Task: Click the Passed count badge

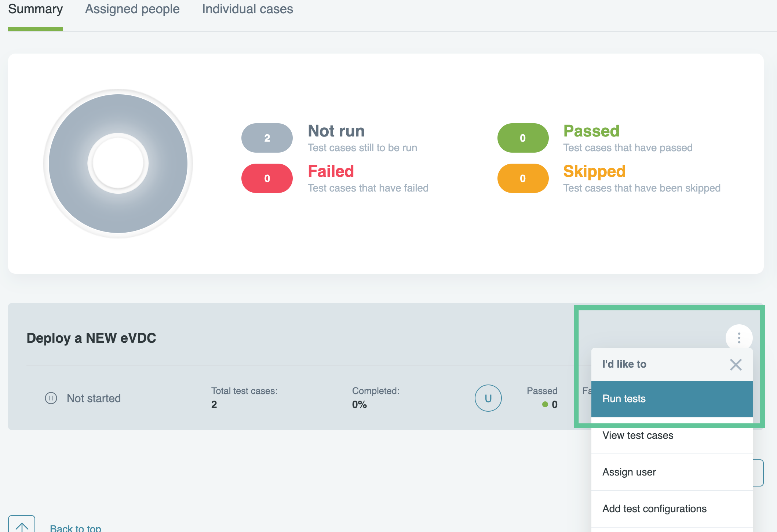Action: pos(523,138)
